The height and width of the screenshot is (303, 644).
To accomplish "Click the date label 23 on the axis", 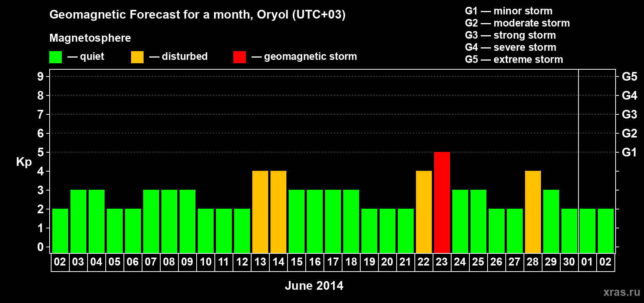I will (442, 262).
